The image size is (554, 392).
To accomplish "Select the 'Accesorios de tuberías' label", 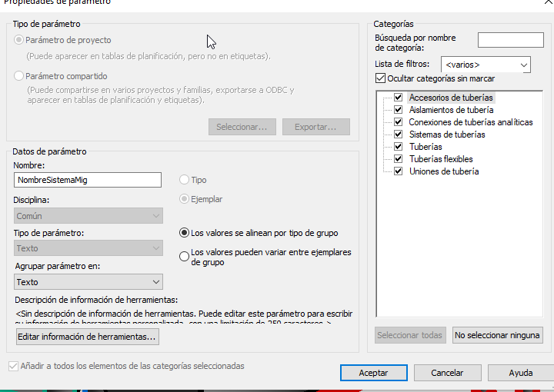I will [451, 98].
